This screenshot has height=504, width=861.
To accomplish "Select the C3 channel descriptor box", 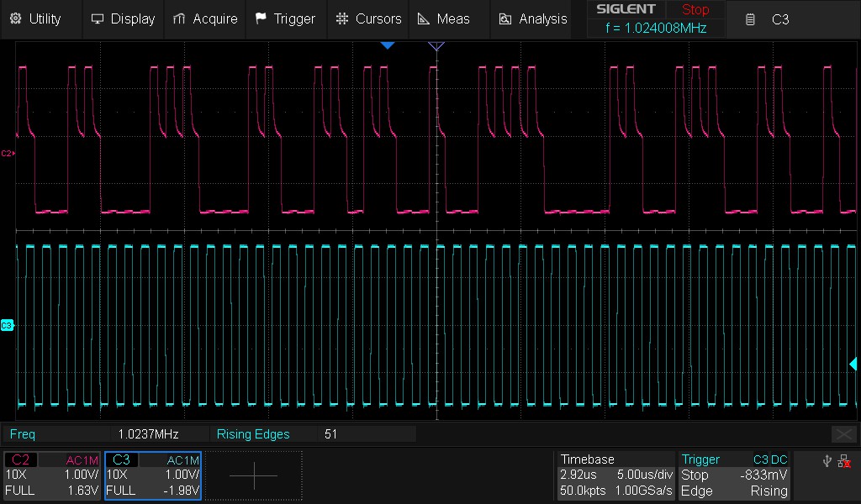I will tap(151, 475).
